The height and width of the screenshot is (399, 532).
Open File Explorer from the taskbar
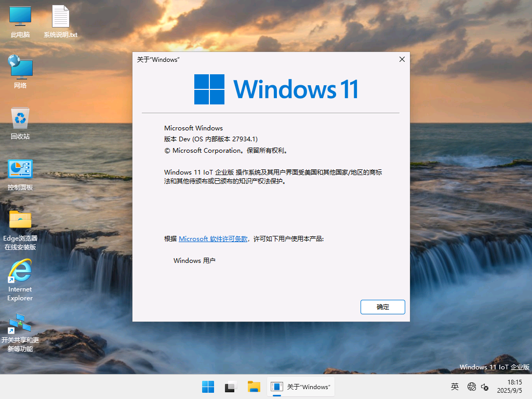click(x=254, y=387)
